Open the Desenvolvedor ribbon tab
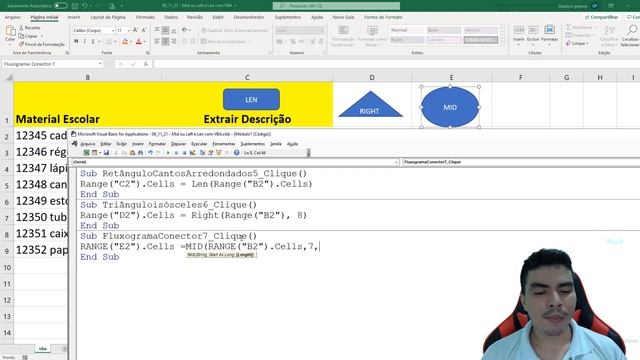This screenshot has width=640, height=360. [x=249, y=17]
